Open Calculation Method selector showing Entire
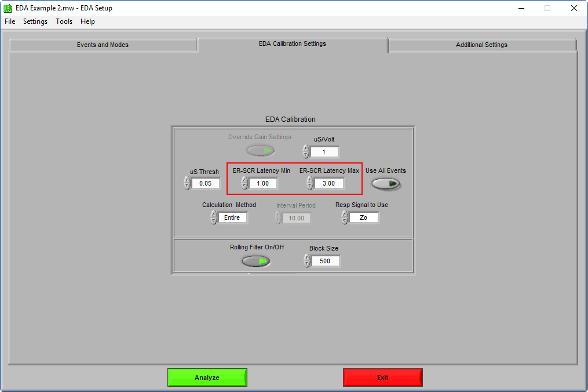Image resolution: width=588 pixels, height=392 pixels. point(232,217)
